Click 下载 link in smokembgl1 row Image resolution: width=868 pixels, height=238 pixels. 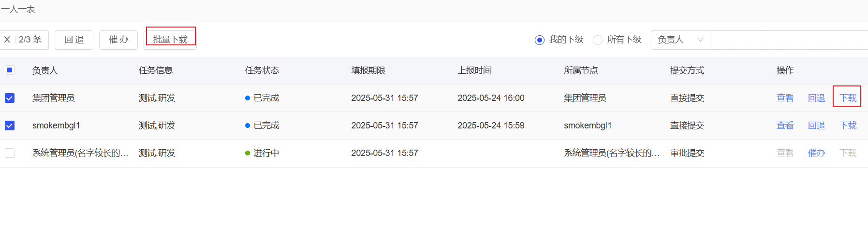click(x=848, y=126)
